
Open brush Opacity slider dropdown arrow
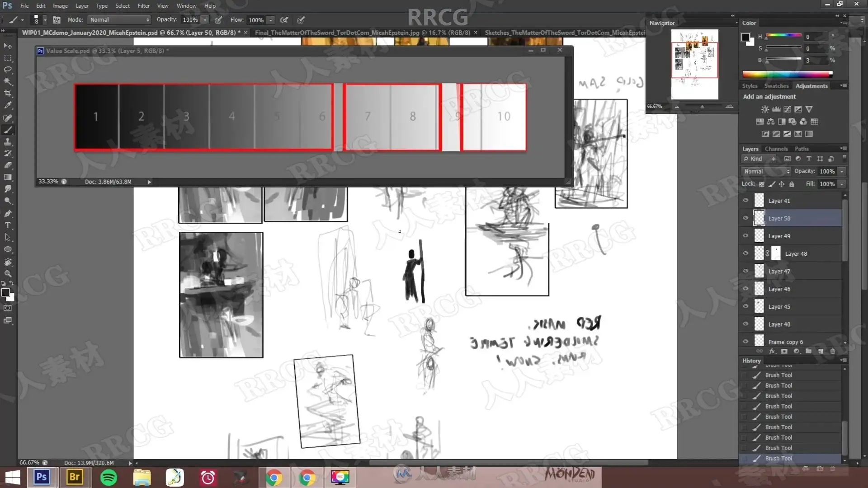205,20
